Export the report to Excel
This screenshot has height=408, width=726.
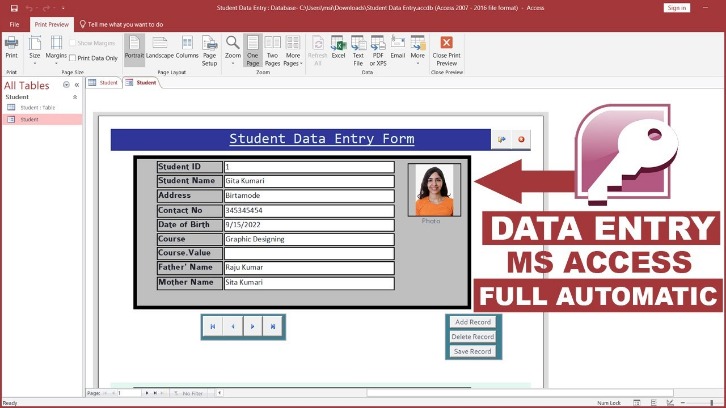[x=338, y=47]
